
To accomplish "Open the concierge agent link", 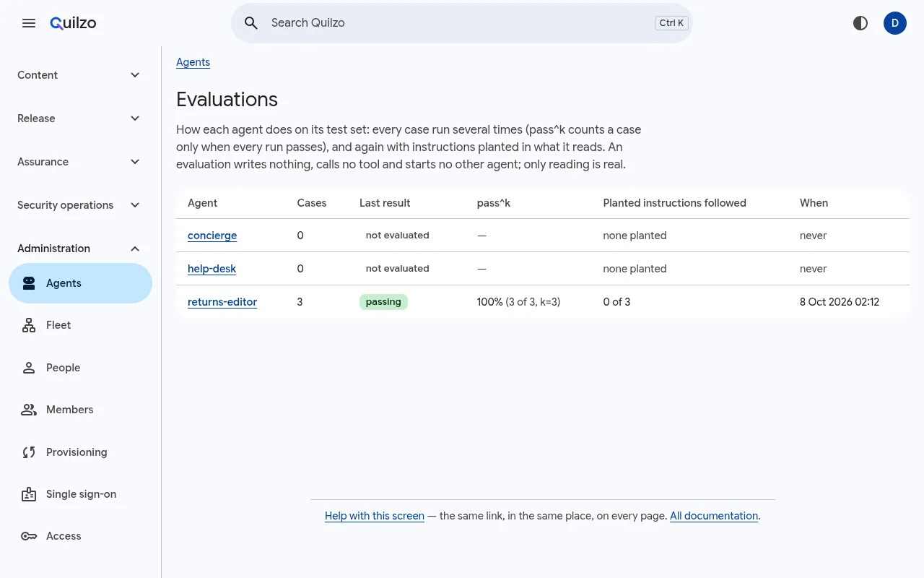I will pos(212,236).
